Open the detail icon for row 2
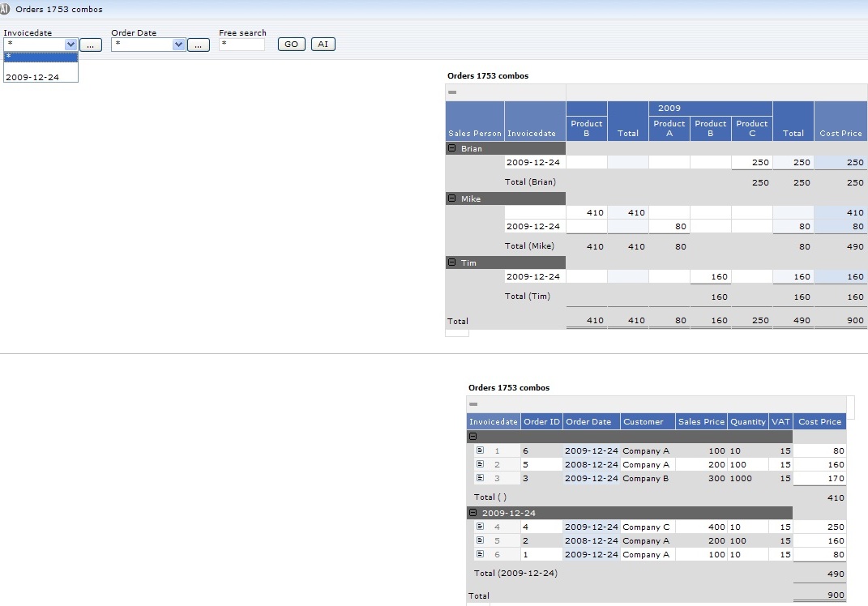Image resolution: width=868 pixels, height=606 pixels. [x=480, y=464]
